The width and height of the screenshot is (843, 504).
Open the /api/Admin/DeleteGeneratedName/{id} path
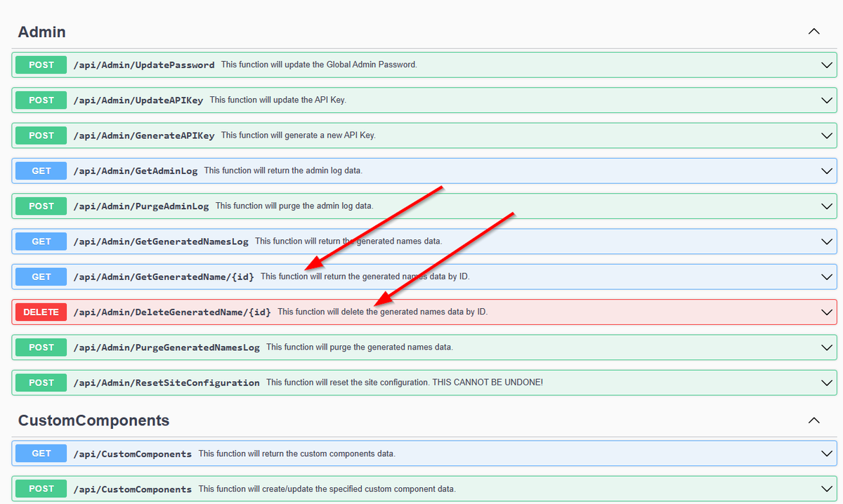(172, 312)
